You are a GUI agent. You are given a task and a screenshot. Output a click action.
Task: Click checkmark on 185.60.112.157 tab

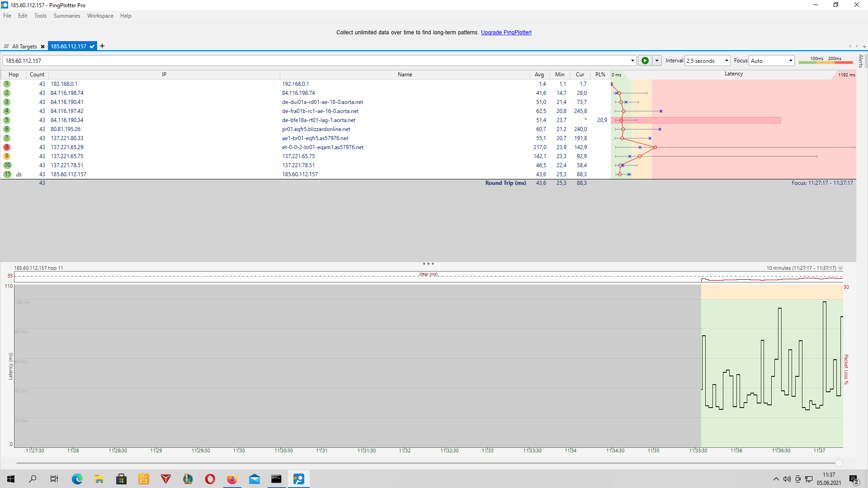coord(92,47)
